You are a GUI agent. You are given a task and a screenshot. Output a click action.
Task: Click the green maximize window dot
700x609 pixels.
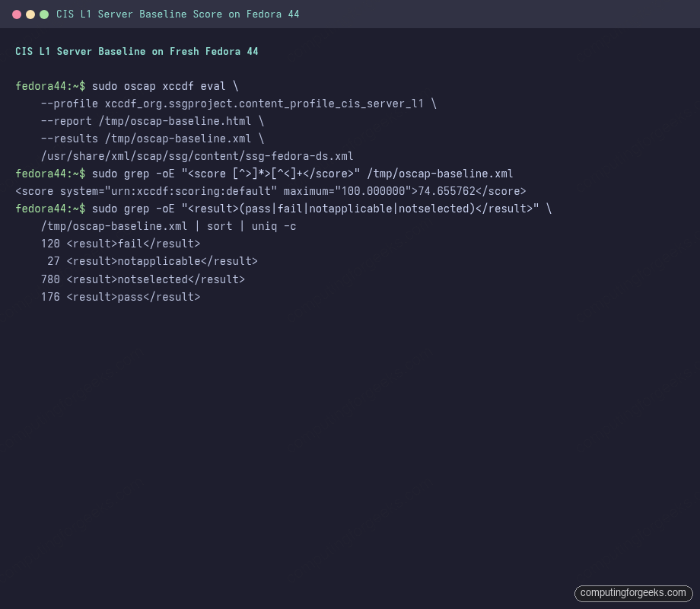coord(44,14)
